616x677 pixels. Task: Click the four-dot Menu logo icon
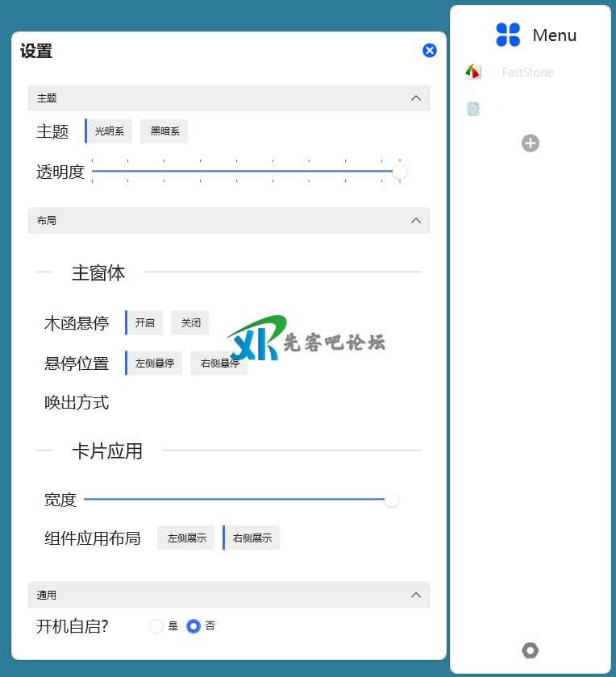[x=508, y=35]
